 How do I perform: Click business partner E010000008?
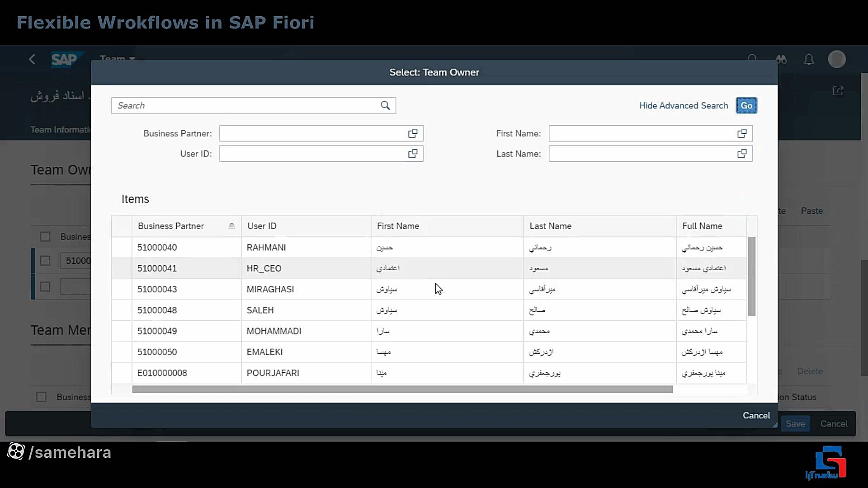(x=162, y=373)
